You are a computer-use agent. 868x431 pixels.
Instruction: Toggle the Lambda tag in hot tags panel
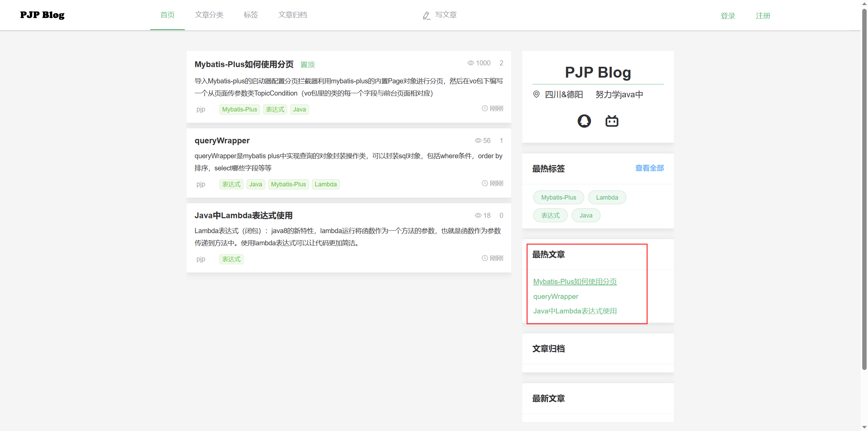pos(607,197)
